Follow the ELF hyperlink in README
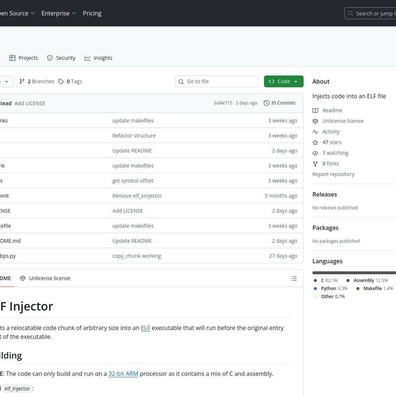This screenshot has height=396, width=396. [146, 328]
